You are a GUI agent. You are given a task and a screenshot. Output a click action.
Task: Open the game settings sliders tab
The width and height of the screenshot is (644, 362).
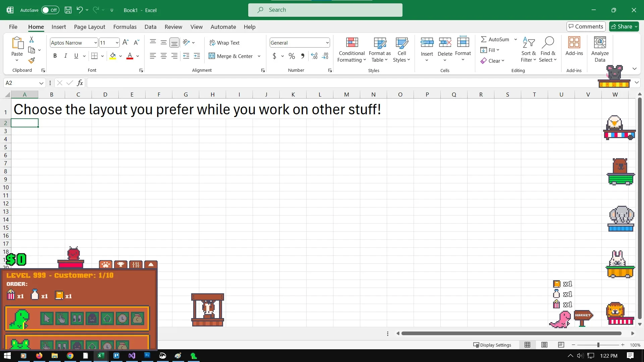coord(136,265)
